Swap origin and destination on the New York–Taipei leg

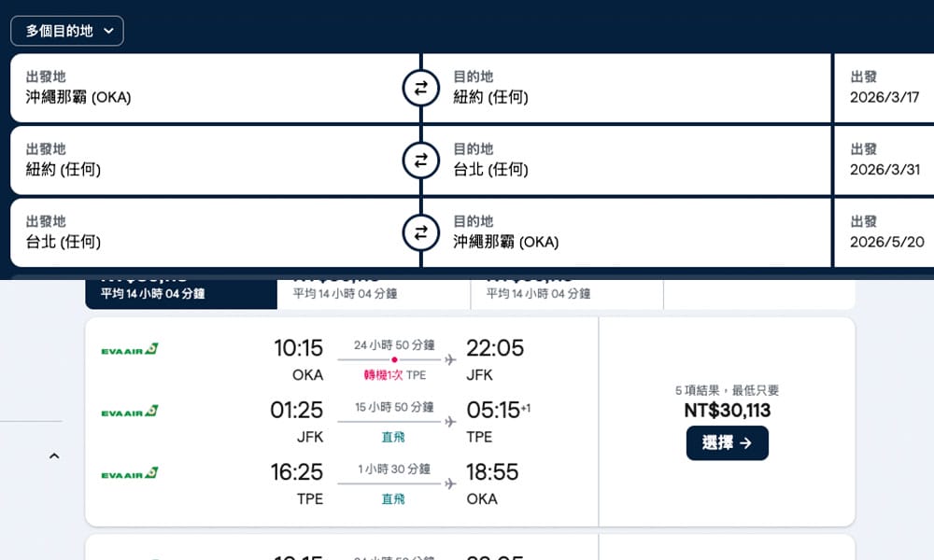[x=420, y=161]
